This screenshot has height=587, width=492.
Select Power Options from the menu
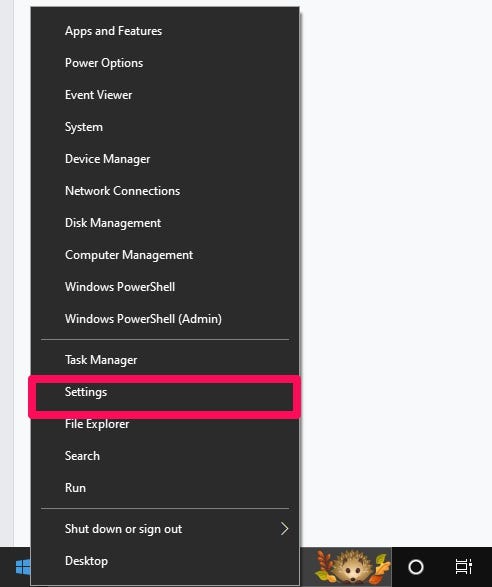[x=165, y=63]
